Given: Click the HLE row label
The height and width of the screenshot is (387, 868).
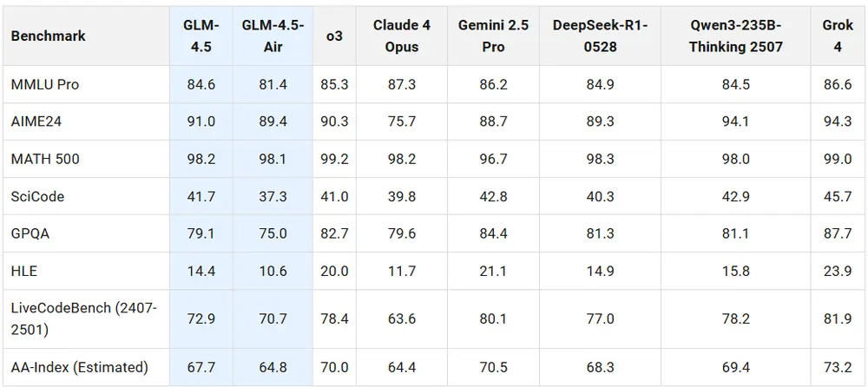Looking at the screenshot, I should pyautogui.click(x=24, y=272).
